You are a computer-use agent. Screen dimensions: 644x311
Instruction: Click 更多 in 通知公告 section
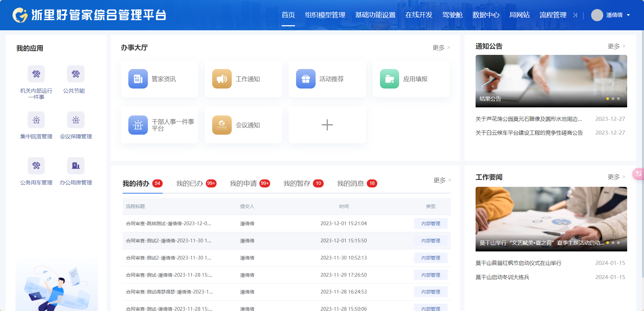click(616, 46)
